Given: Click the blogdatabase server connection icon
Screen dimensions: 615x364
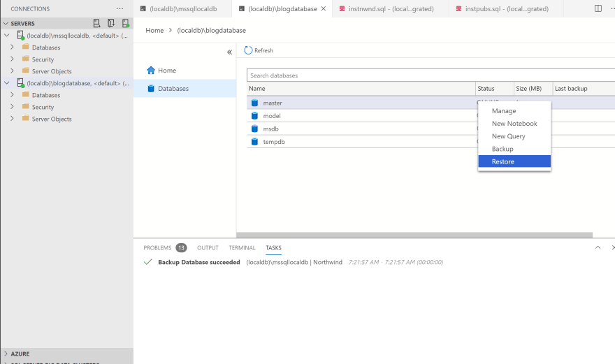Looking at the screenshot, I should (x=20, y=82).
